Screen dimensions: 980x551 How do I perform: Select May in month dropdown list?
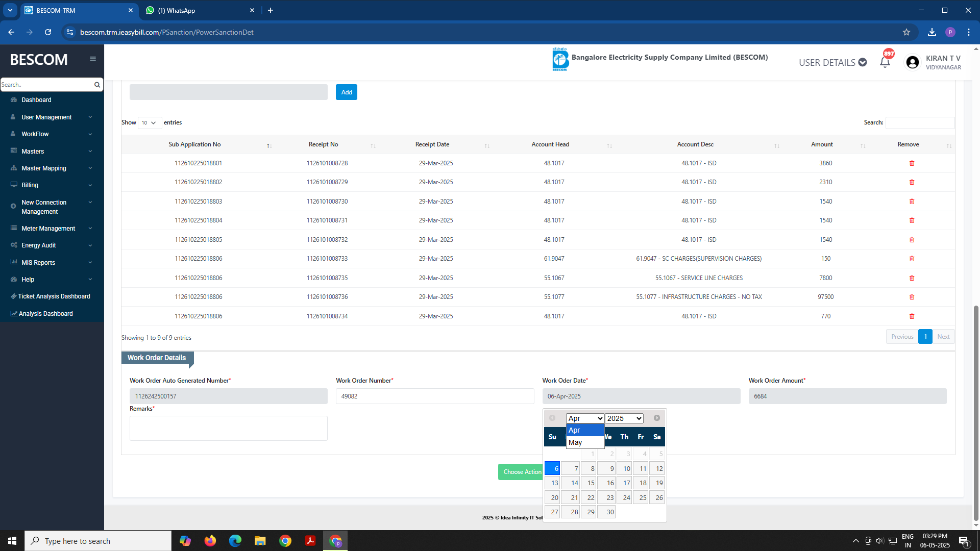pyautogui.click(x=585, y=442)
